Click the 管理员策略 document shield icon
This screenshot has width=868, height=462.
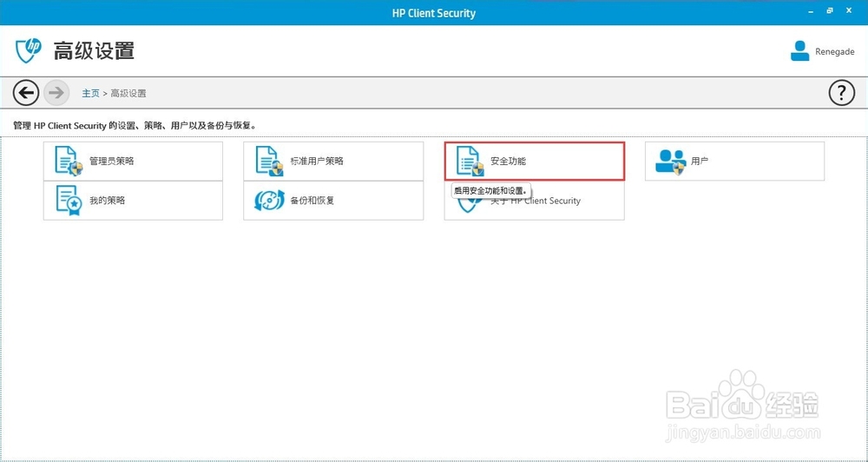point(69,162)
